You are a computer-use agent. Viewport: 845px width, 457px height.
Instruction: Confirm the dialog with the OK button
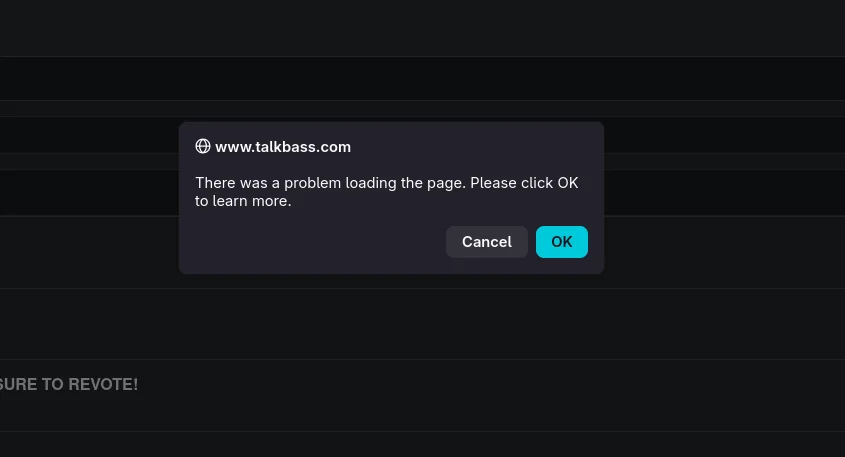click(562, 241)
